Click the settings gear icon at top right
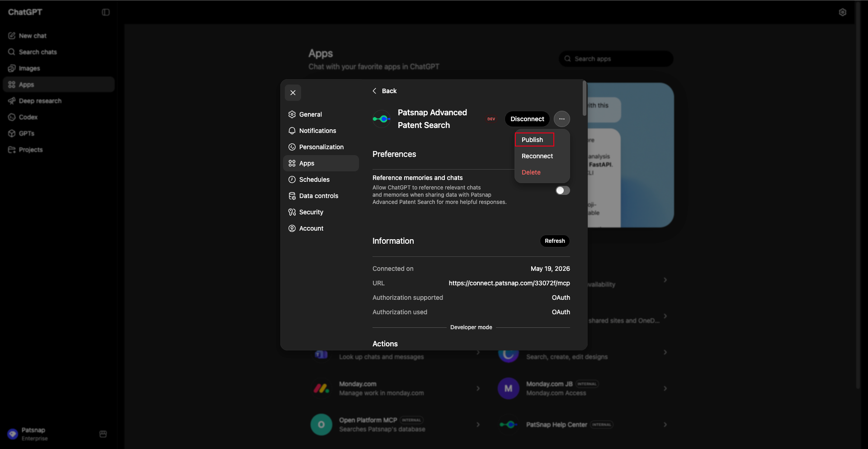Screen dimensions: 868x449 coord(842,12)
